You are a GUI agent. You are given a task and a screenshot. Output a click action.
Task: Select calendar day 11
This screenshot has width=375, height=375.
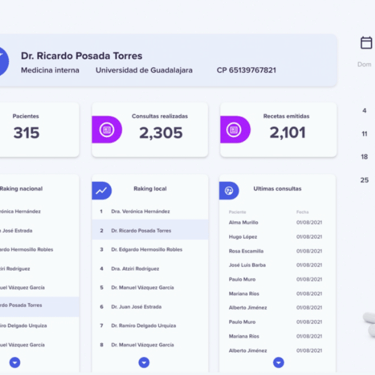point(364,134)
